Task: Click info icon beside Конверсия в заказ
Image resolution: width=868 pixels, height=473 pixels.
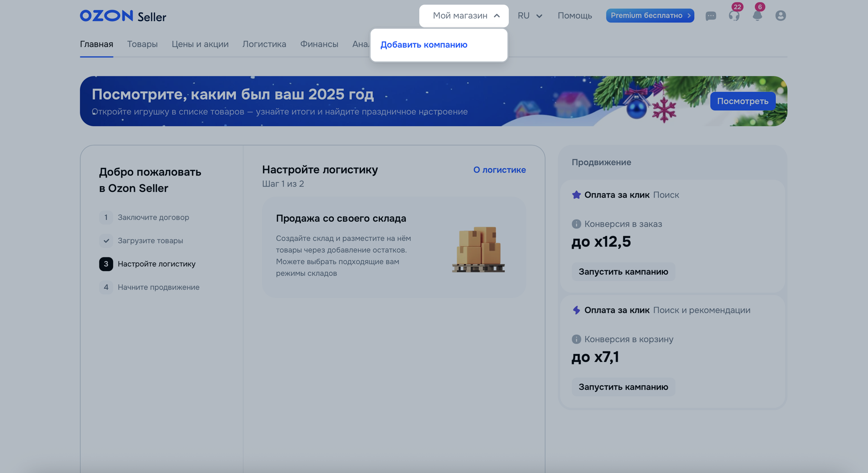Action: [576, 224]
